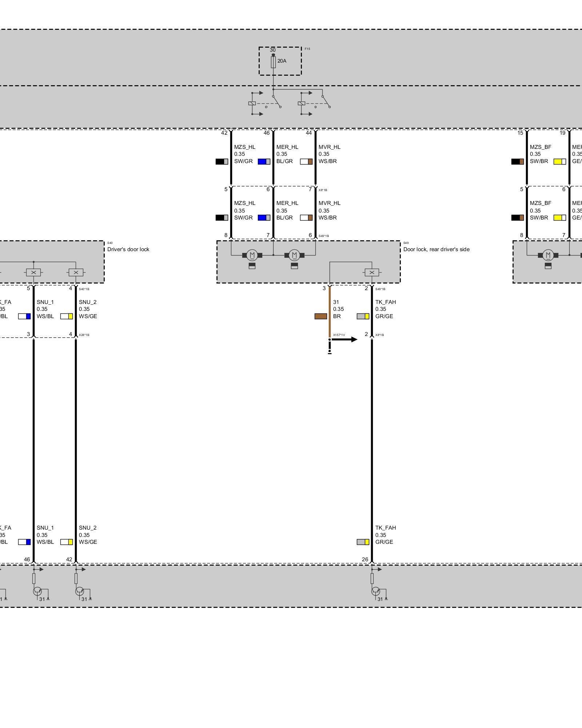Click the brown BR wire color swatch
Viewport: 582px width, 728px height.
(320, 316)
